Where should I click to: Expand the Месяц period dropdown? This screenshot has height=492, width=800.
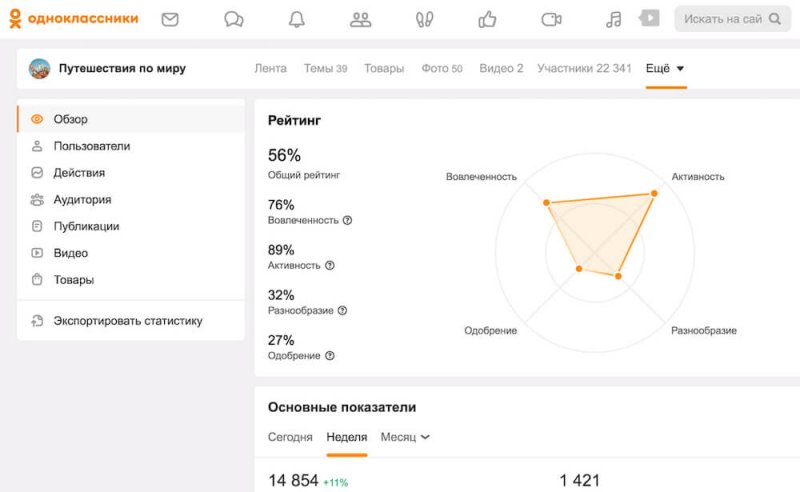coord(405,437)
